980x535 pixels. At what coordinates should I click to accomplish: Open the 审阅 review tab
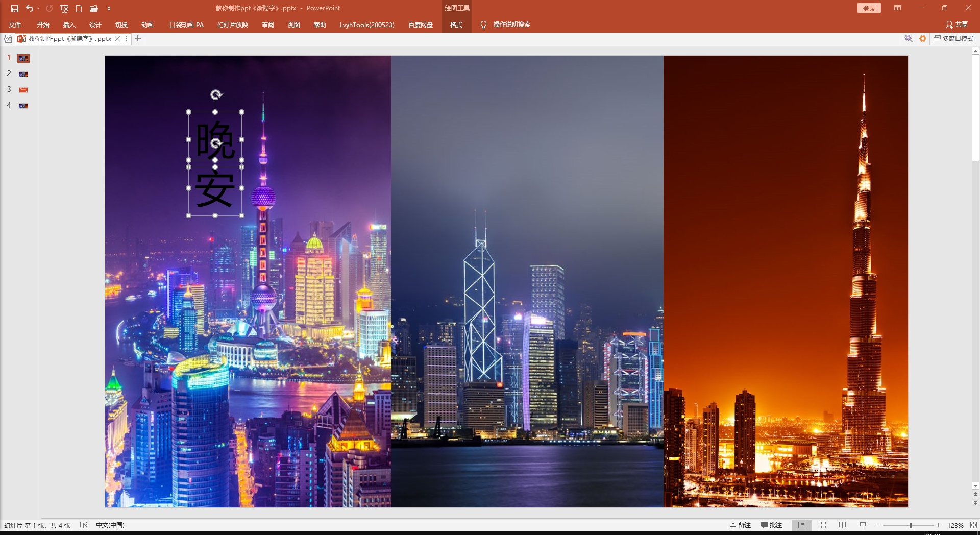point(267,25)
